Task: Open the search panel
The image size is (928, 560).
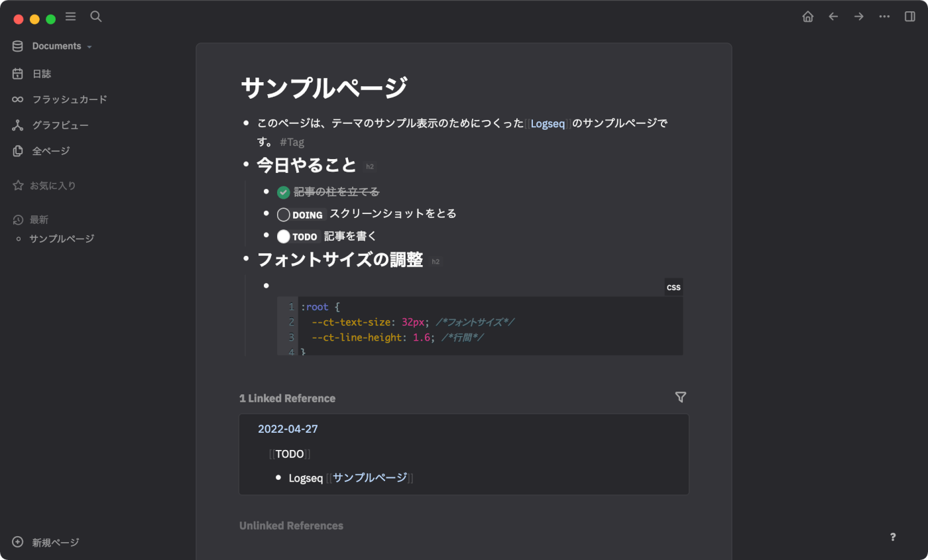Action: coord(95,16)
